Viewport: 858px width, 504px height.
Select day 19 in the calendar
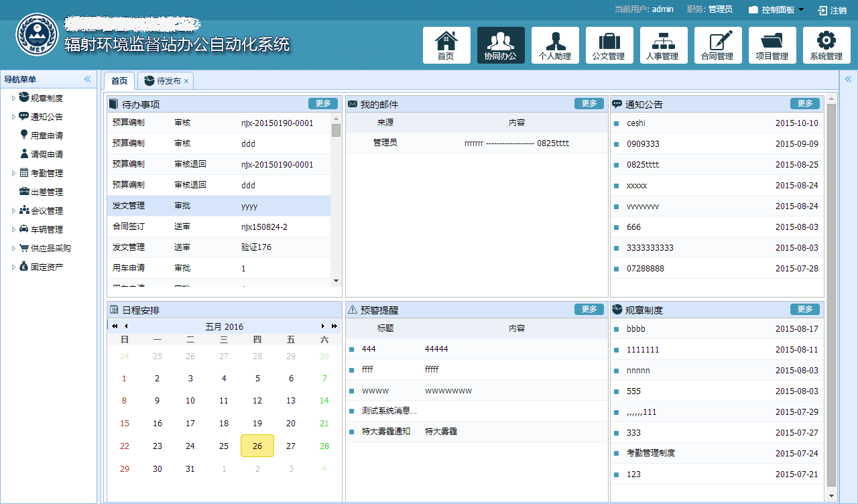click(257, 424)
